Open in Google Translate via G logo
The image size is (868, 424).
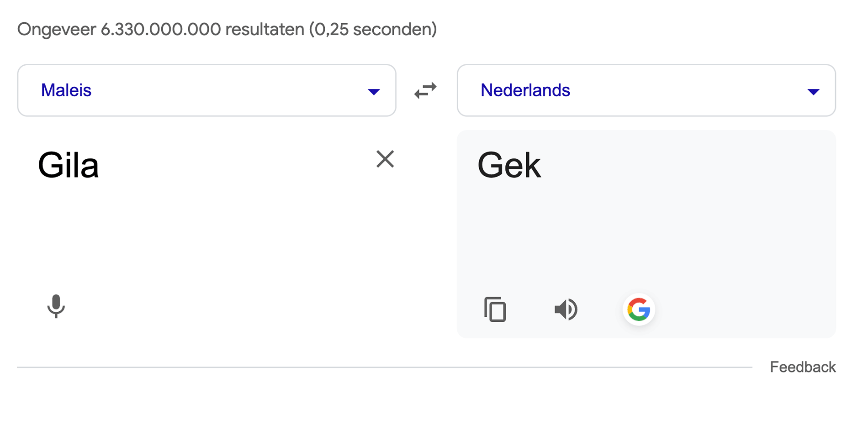pyautogui.click(x=639, y=309)
